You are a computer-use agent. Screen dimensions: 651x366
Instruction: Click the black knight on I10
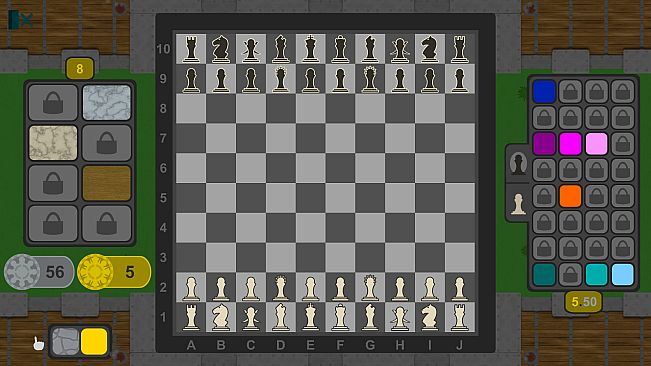[x=430, y=49]
